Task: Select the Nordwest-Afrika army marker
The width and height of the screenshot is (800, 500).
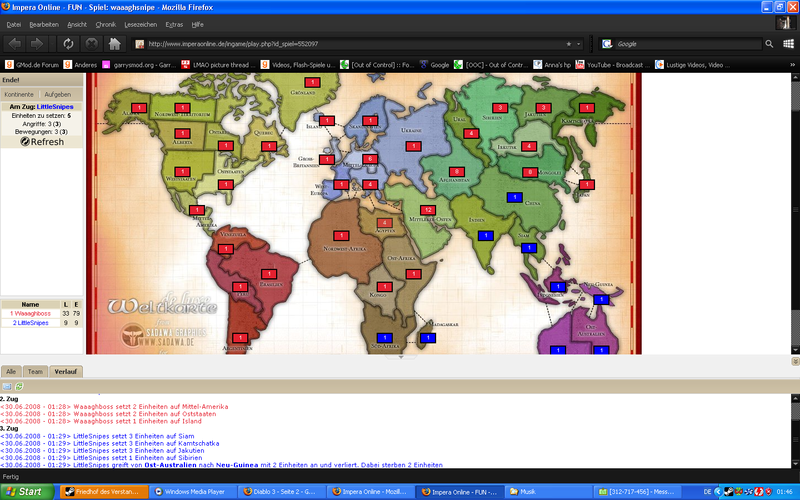Action: click(341, 236)
